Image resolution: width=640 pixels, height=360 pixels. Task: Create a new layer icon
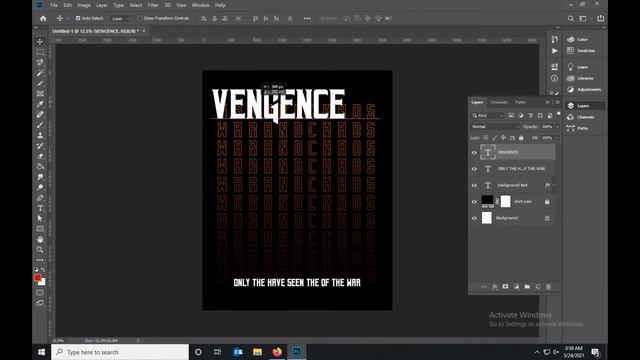click(x=538, y=287)
